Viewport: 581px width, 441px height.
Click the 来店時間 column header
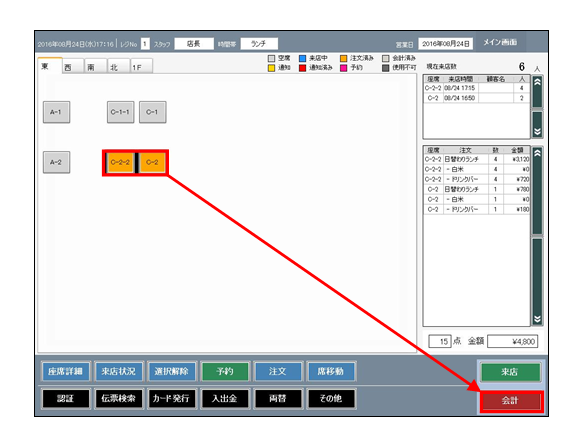pos(461,79)
